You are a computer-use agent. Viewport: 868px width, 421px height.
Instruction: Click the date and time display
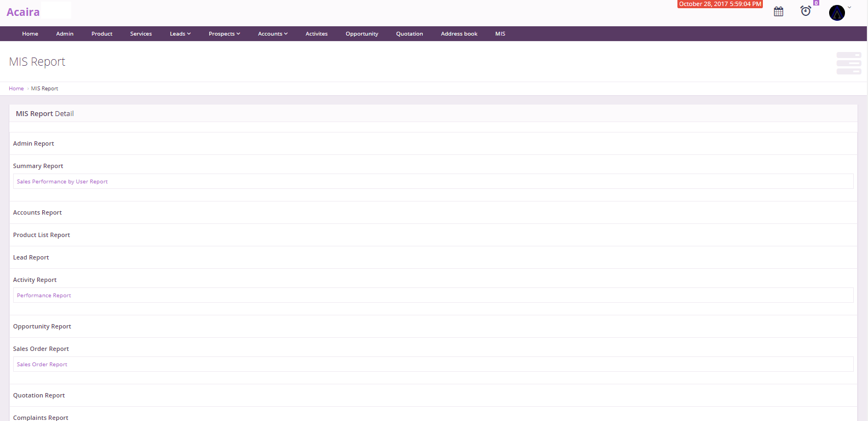(x=720, y=4)
